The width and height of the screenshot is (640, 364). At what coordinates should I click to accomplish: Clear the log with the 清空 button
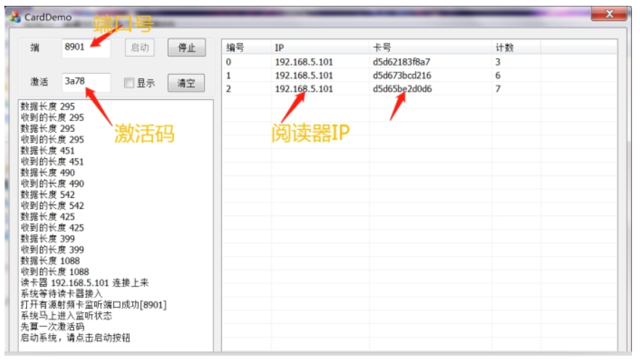coord(186,83)
